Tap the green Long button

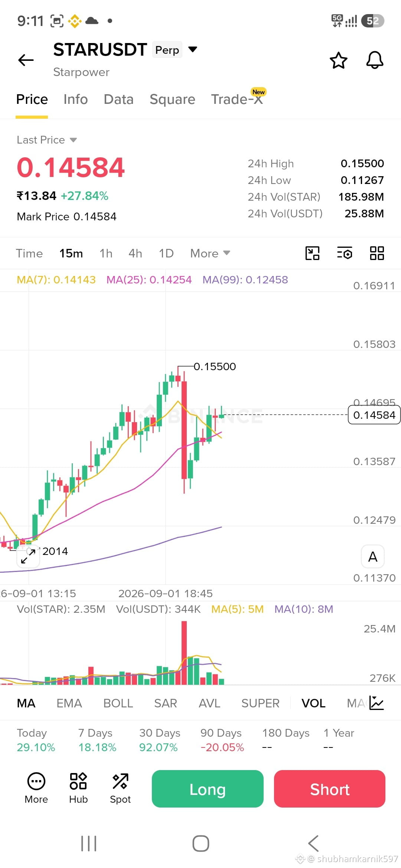[x=208, y=789]
